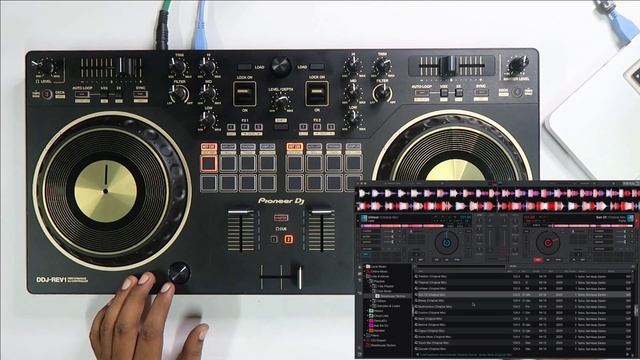Click the LEVEL/DEPTH knob
The width and height of the screenshot is (640, 360).
[x=281, y=102]
